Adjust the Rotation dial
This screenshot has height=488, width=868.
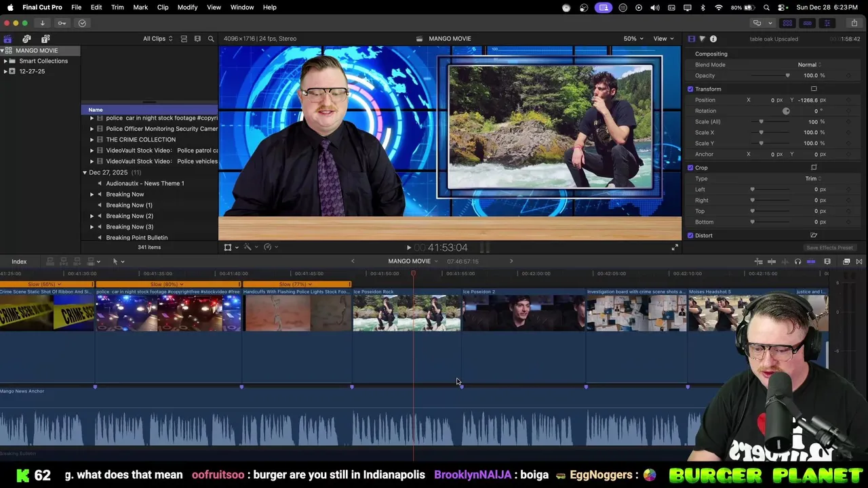pos(786,110)
